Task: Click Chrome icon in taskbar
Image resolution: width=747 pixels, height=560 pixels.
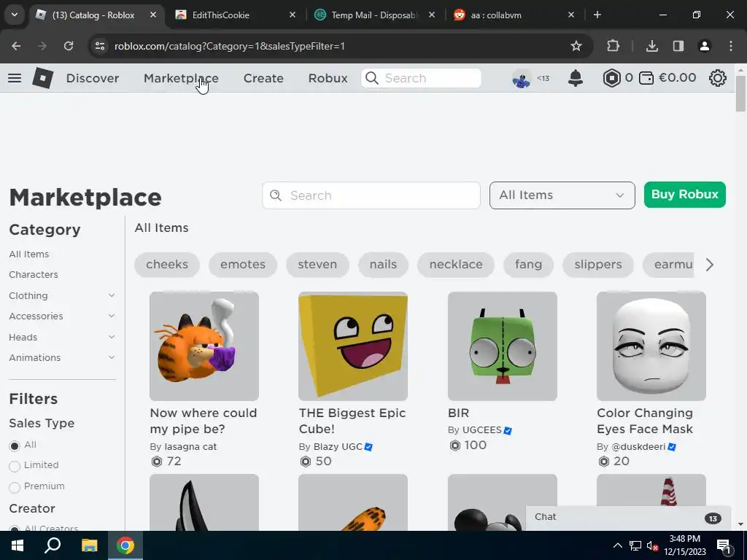Action: tap(125, 545)
